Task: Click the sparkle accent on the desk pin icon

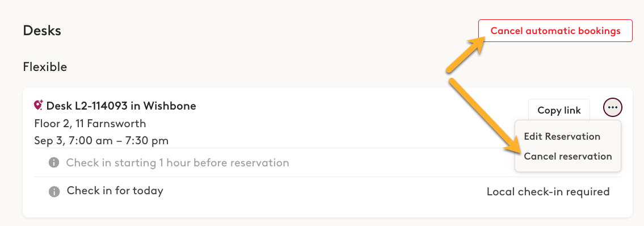Action: (x=41, y=102)
